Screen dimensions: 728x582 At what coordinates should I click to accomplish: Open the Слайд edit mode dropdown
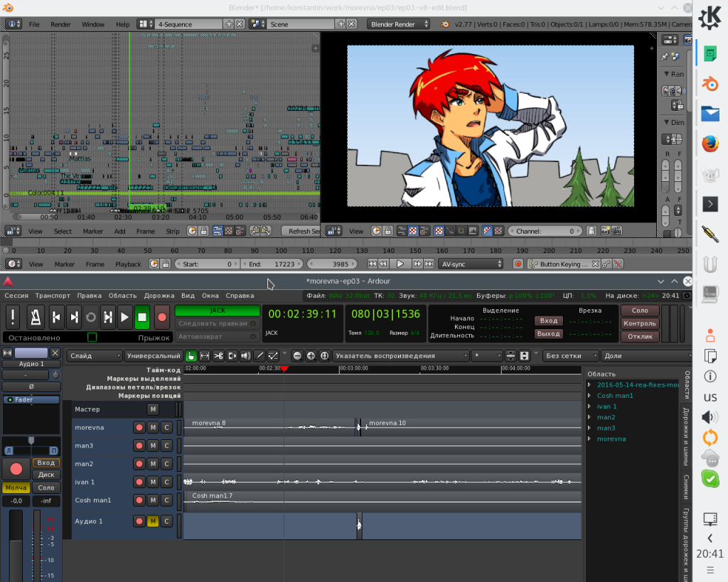click(95, 356)
